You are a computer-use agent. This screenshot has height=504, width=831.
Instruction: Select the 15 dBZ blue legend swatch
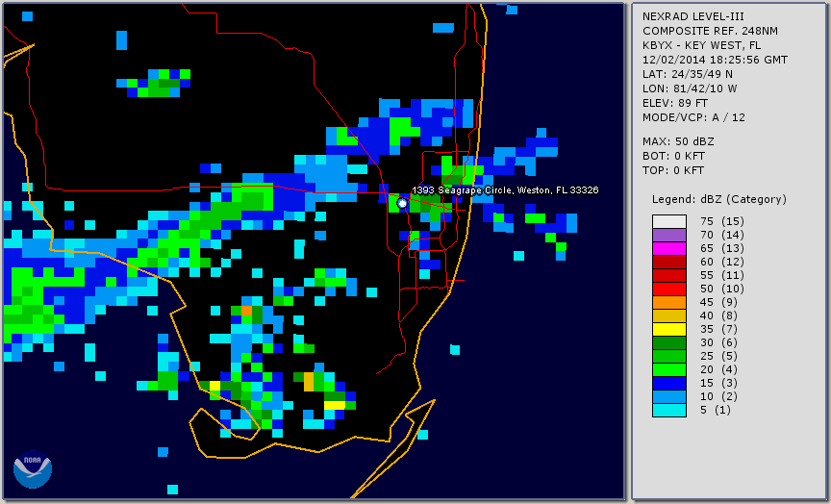(668, 383)
